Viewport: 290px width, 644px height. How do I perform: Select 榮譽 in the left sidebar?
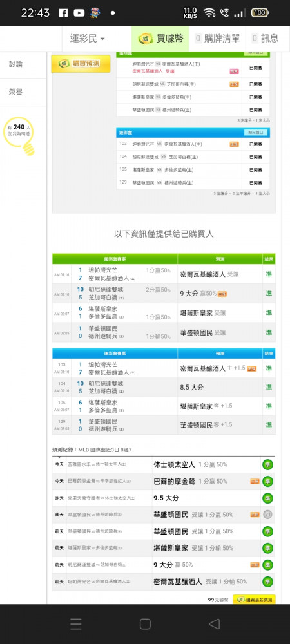pyautogui.click(x=16, y=91)
